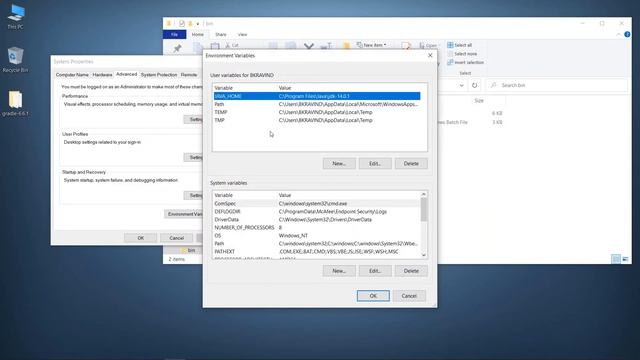Collapse the Explorer ribbon with the chevron

coord(619,34)
